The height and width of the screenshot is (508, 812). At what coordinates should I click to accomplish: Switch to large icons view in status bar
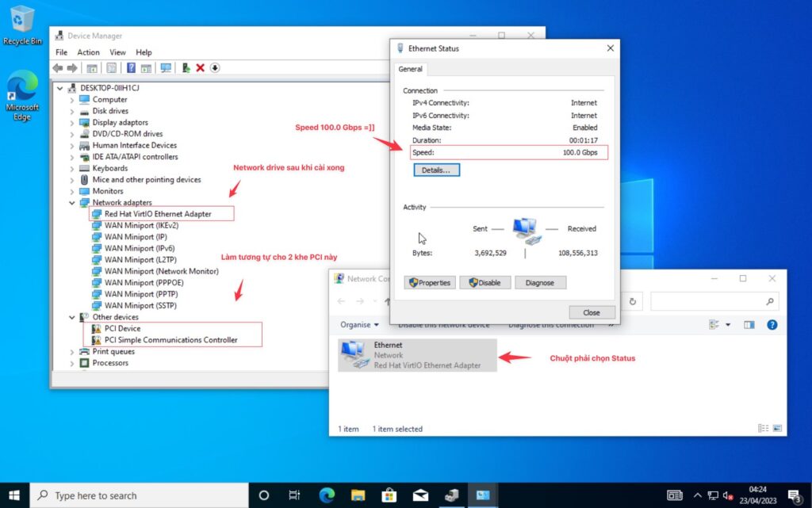pos(777,428)
